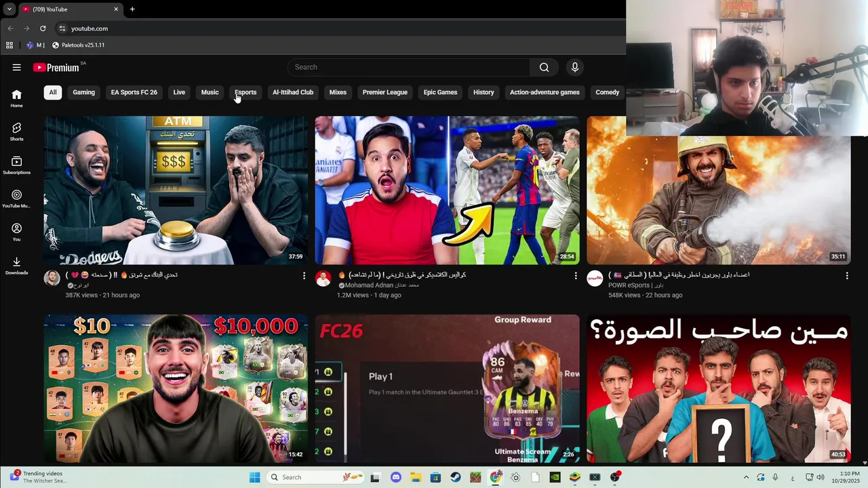This screenshot has height=488, width=868.
Task: Open the clock and date panel
Action: coord(844,477)
